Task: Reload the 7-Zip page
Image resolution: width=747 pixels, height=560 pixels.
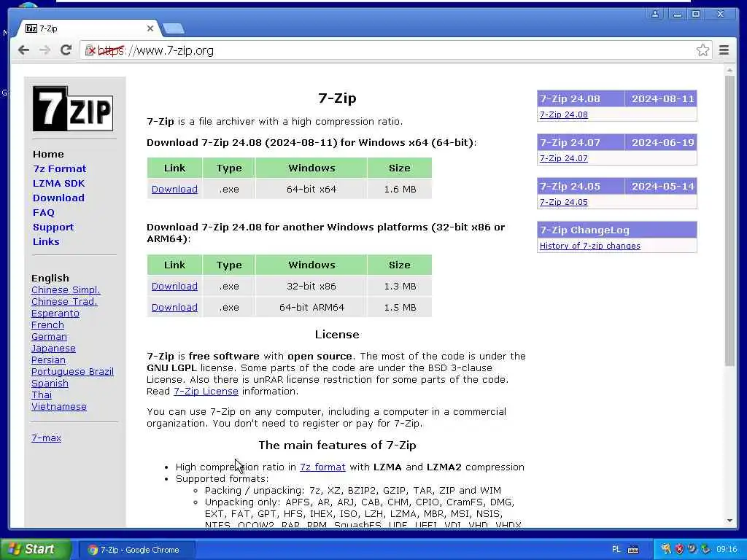Action: tap(66, 50)
